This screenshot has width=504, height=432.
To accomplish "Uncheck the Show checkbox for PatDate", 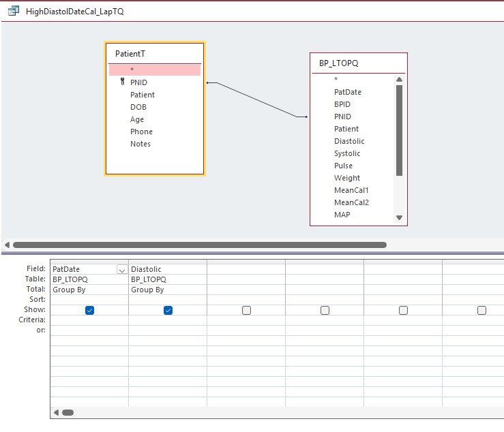I will [x=89, y=310].
